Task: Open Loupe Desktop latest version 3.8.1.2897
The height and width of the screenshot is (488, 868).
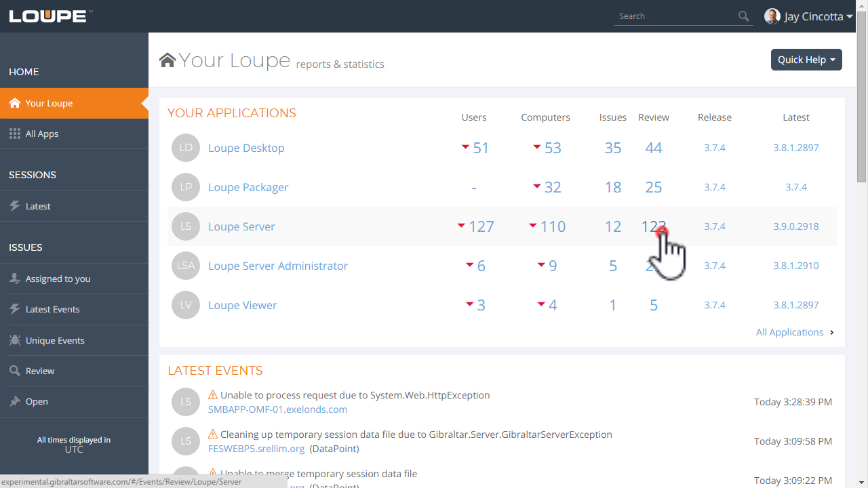Action: coord(796,148)
